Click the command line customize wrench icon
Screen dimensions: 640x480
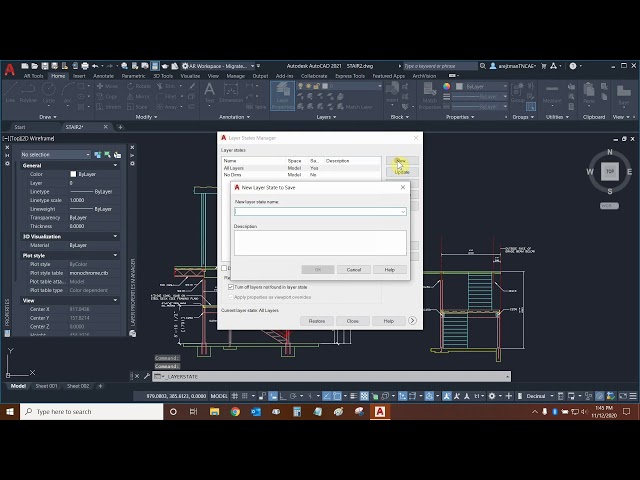(147, 376)
